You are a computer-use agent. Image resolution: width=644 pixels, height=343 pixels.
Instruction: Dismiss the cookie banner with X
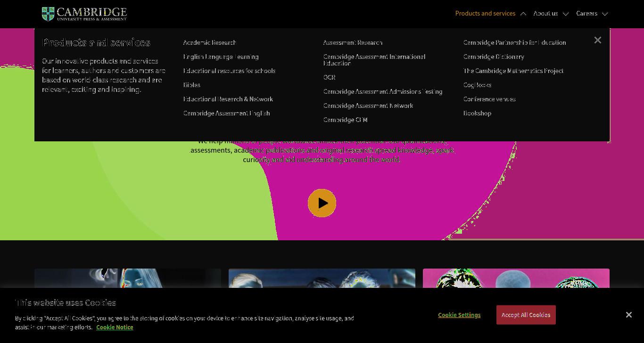[628, 315]
